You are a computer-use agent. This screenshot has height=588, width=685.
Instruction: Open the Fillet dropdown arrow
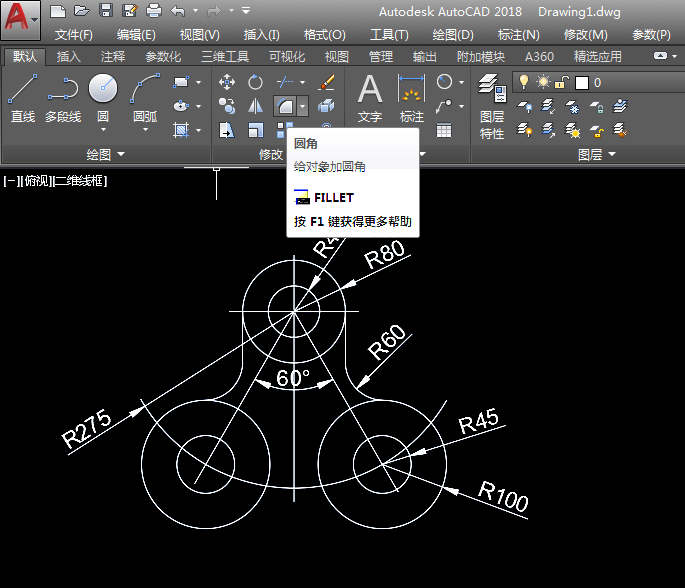tap(302, 106)
